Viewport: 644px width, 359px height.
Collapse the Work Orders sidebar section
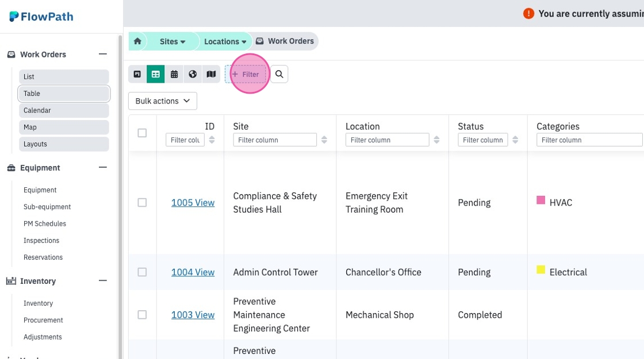point(103,54)
